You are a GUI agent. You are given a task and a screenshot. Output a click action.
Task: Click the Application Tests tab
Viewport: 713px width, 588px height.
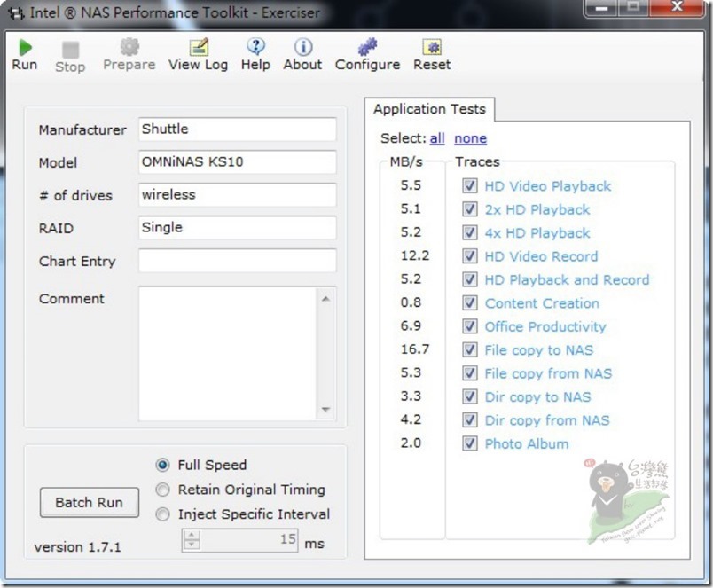click(430, 109)
